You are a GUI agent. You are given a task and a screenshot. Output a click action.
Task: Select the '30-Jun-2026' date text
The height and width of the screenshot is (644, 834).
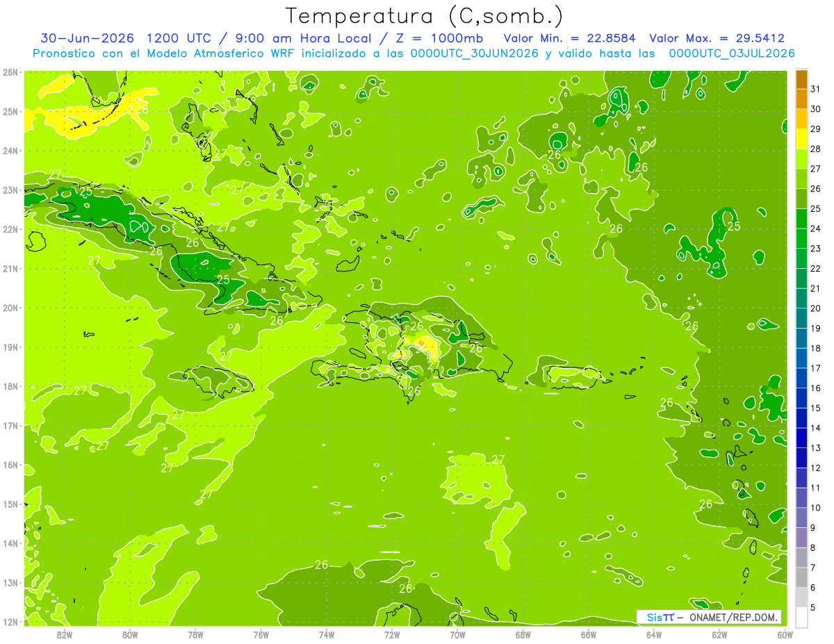[x=88, y=38]
